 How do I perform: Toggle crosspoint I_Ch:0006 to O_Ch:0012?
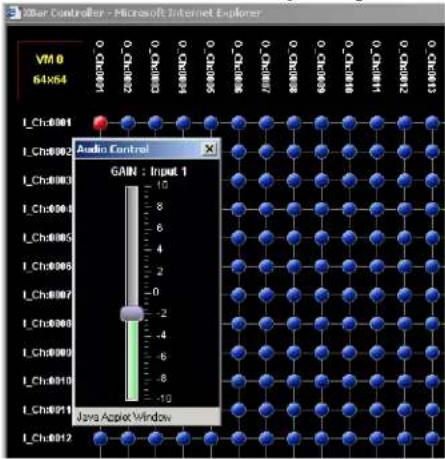tap(405, 266)
